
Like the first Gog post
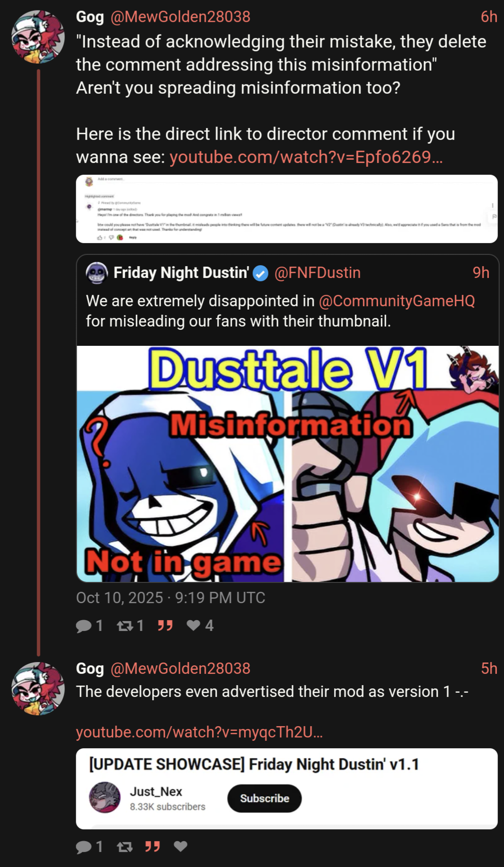click(193, 625)
